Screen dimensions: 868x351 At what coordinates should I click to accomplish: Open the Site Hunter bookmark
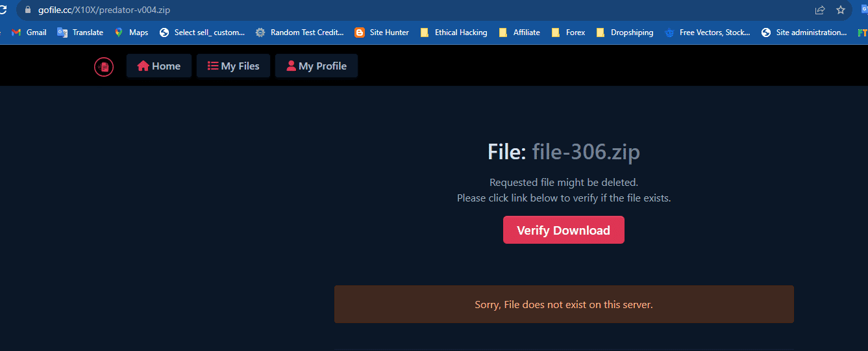382,32
